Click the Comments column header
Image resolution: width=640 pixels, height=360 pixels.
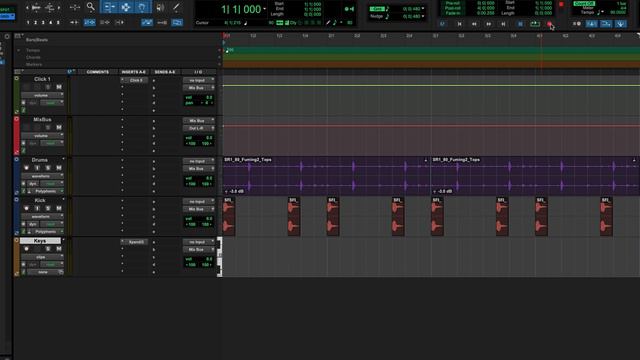98,72
